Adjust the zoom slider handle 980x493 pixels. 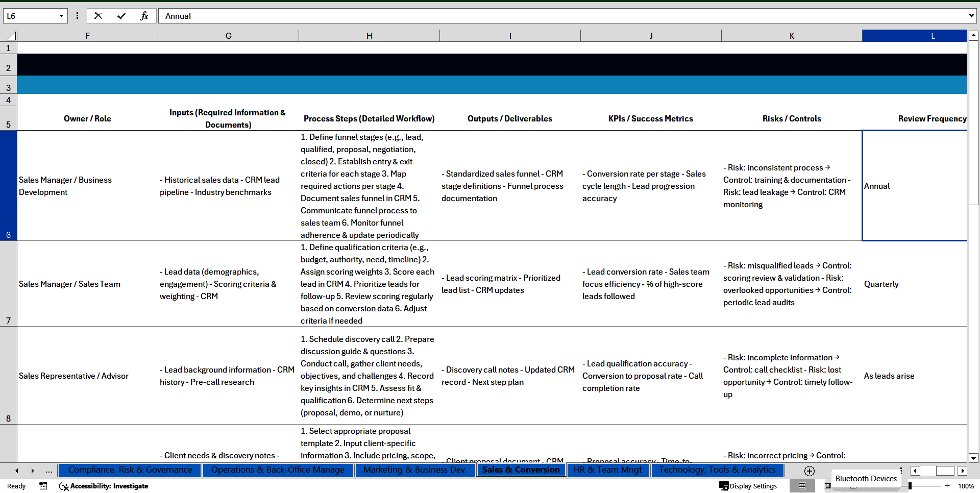[910, 486]
